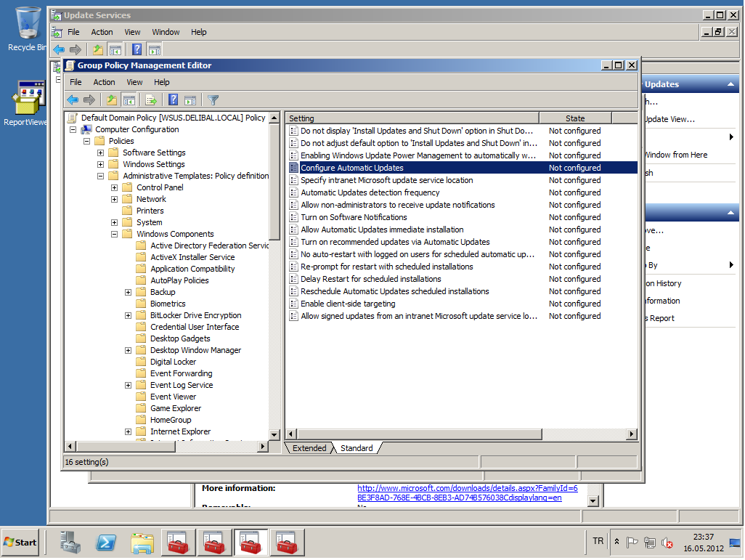Expand the Software Settings tree node
745x560 pixels.
pos(101,153)
